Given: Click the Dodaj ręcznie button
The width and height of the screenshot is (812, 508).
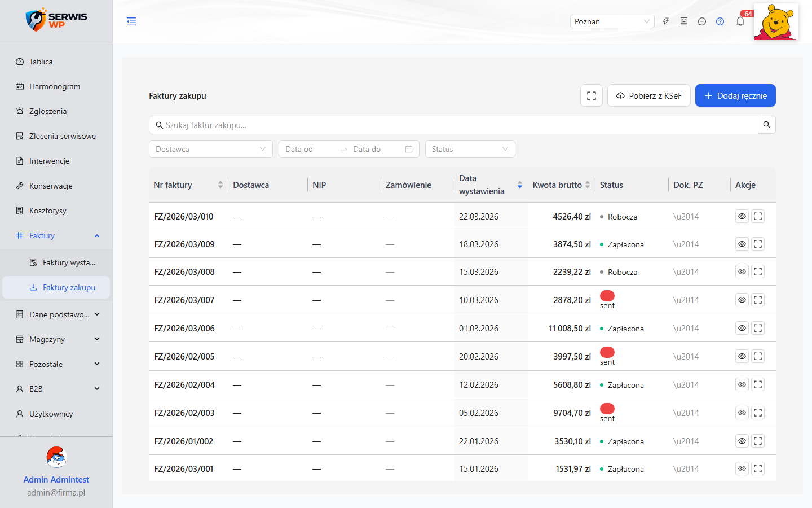Looking at the screenshot, I should 735,95.
